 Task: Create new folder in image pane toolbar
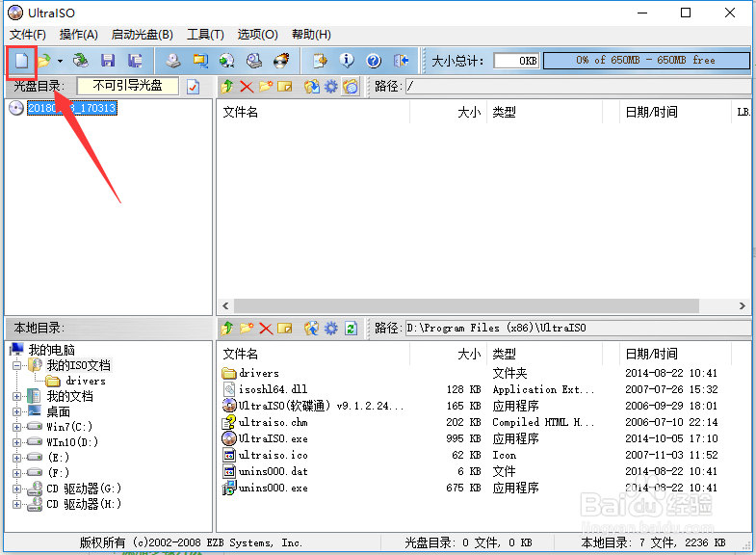[266, 87]
